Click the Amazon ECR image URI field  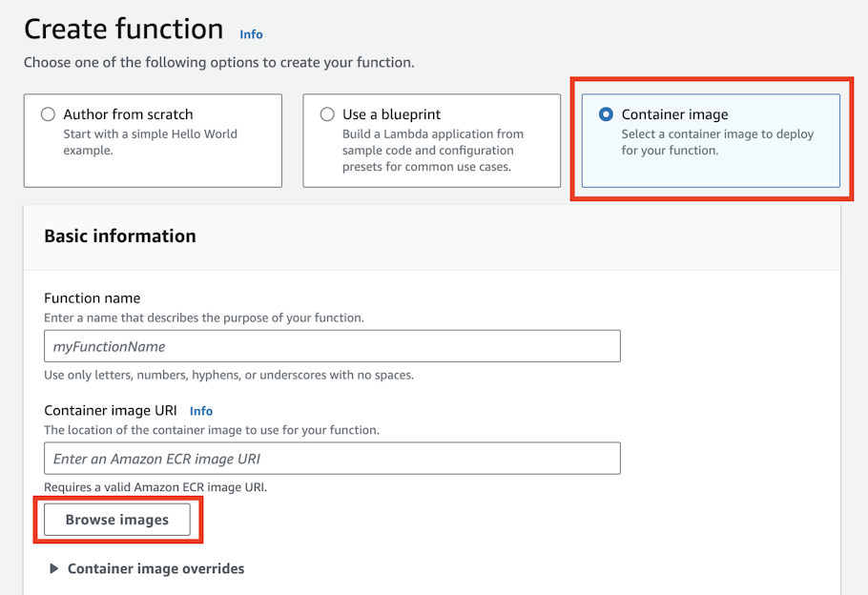coord(332,459)
